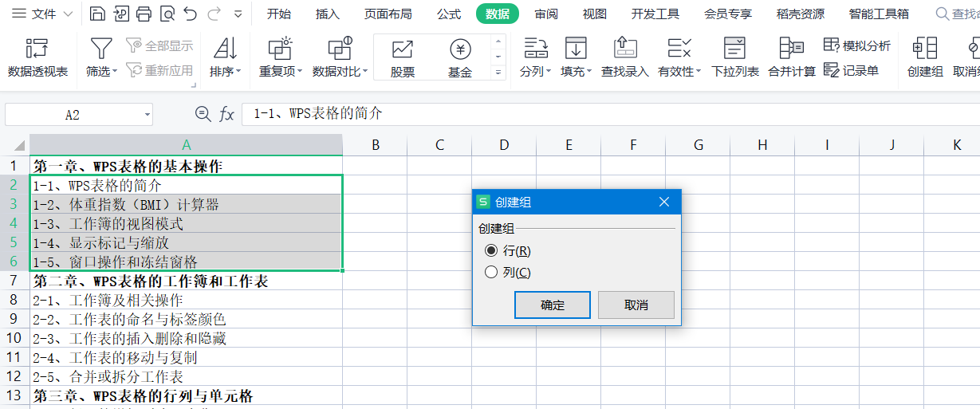Click the 记录单 record form button
980x409 pixels.
point(851,70)
